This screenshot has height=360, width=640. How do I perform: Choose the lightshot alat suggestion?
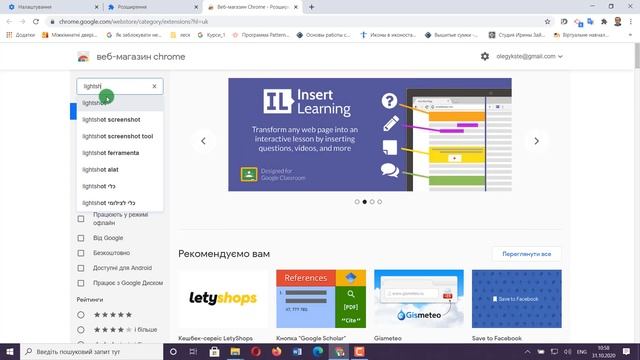click(x=120, y=170)
